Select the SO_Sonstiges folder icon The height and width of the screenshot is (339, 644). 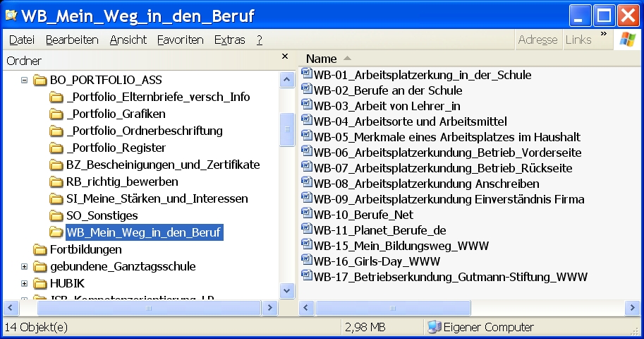pos(56,215)
